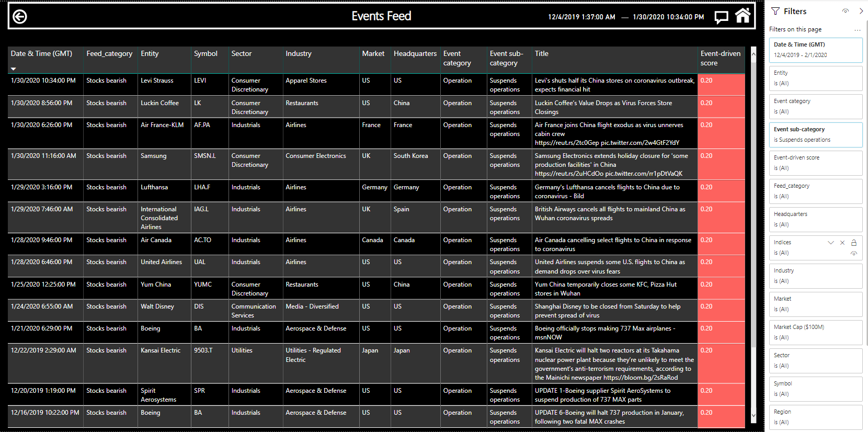Screen dimensions: 868x432
Task: Open the Date & Time (GMT) filter card
Action: (816, 50)
